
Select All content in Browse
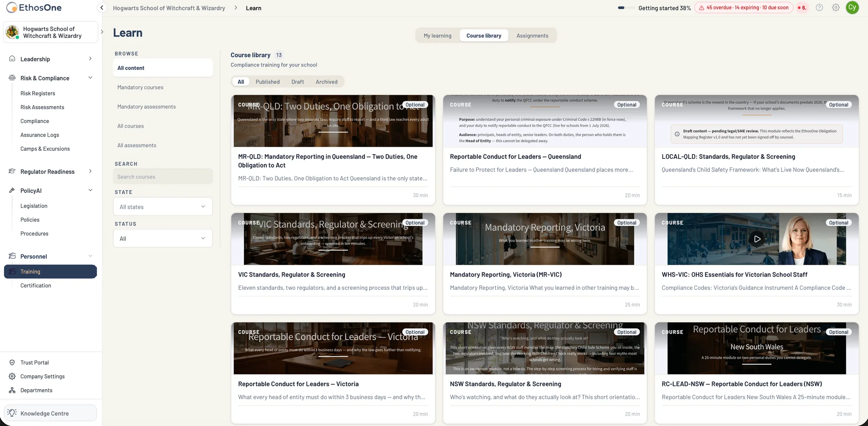pos(163,68)
